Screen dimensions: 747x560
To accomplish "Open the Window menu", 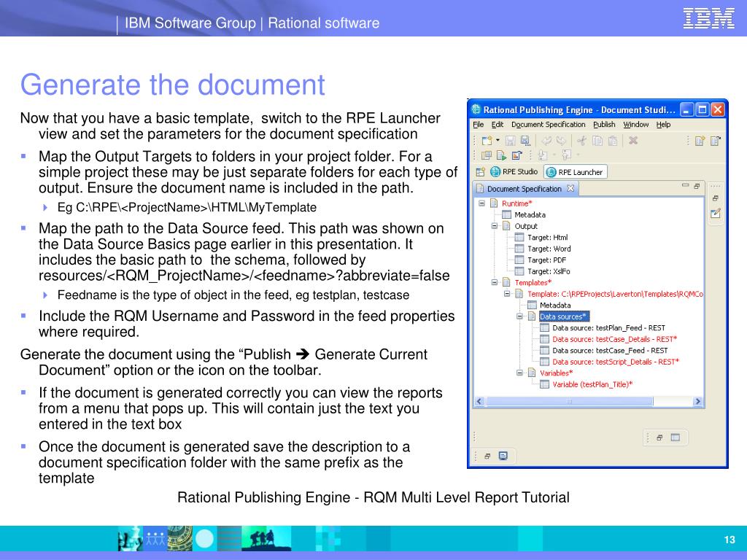I will pos(636,125).
